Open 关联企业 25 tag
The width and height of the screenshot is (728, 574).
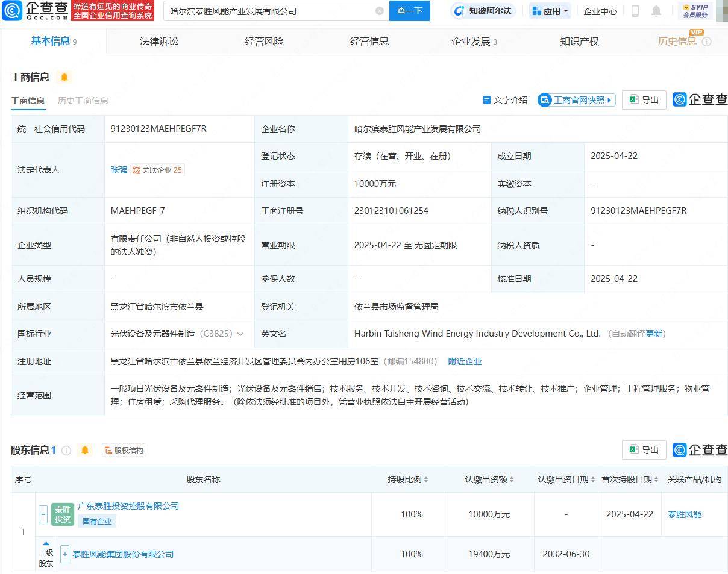pos(157,170)
